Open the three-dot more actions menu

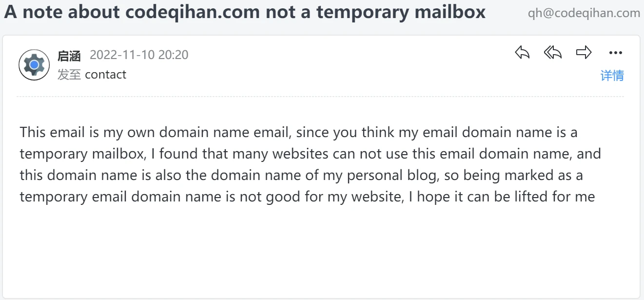(615, 53)
